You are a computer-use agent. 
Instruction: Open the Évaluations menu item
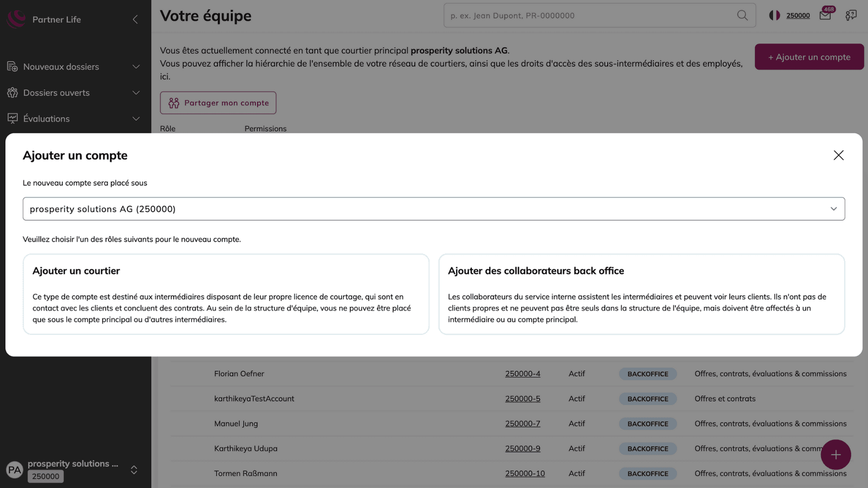(73, 119)
